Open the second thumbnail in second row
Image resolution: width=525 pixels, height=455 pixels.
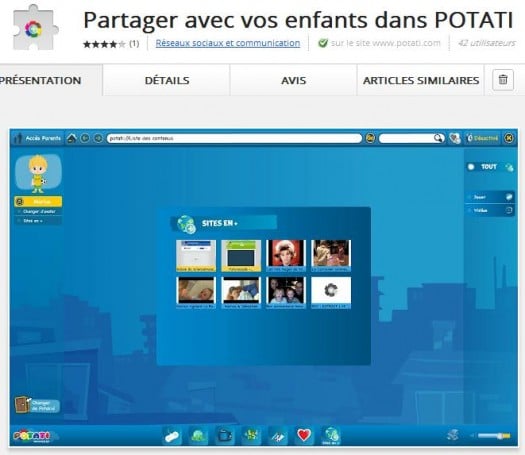point(241,292)
